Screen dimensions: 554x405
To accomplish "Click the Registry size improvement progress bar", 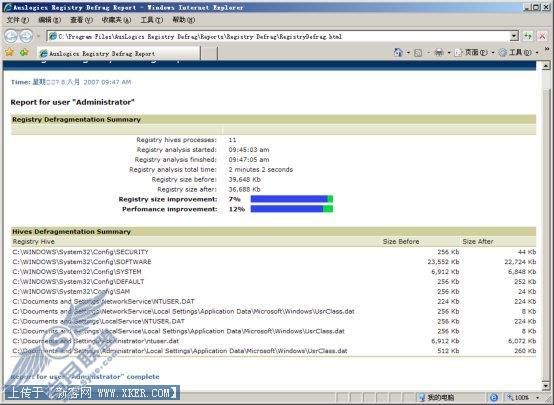I will (x=292, y=199).
